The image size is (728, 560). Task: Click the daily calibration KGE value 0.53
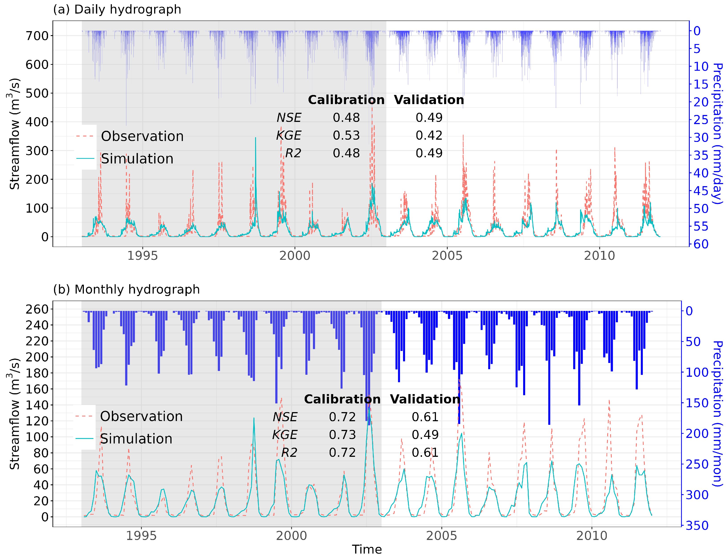(x=346, y=135)
